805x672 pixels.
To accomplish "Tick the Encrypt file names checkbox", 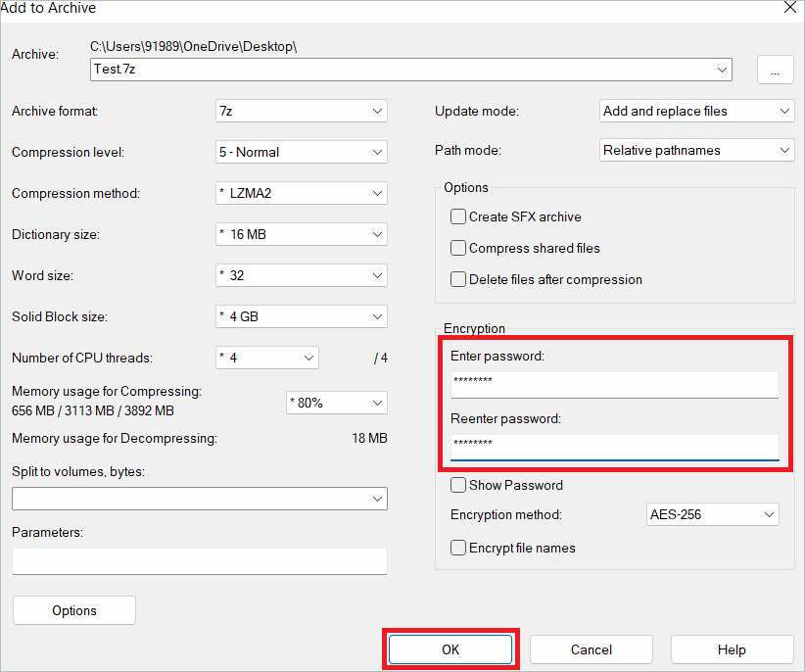I will (x=458, y=548).
